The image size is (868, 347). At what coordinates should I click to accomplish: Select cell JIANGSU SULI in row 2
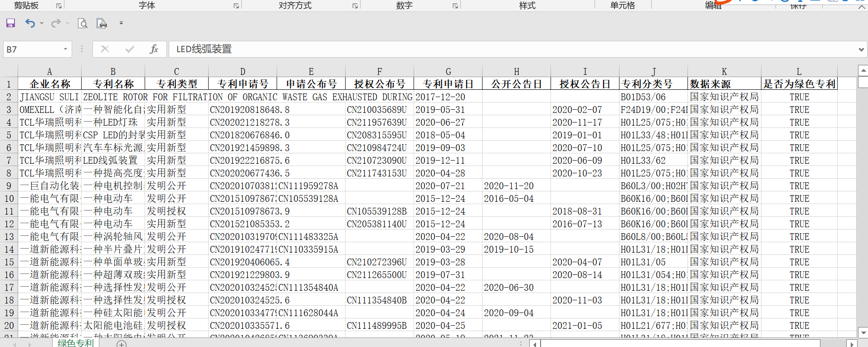50,97
